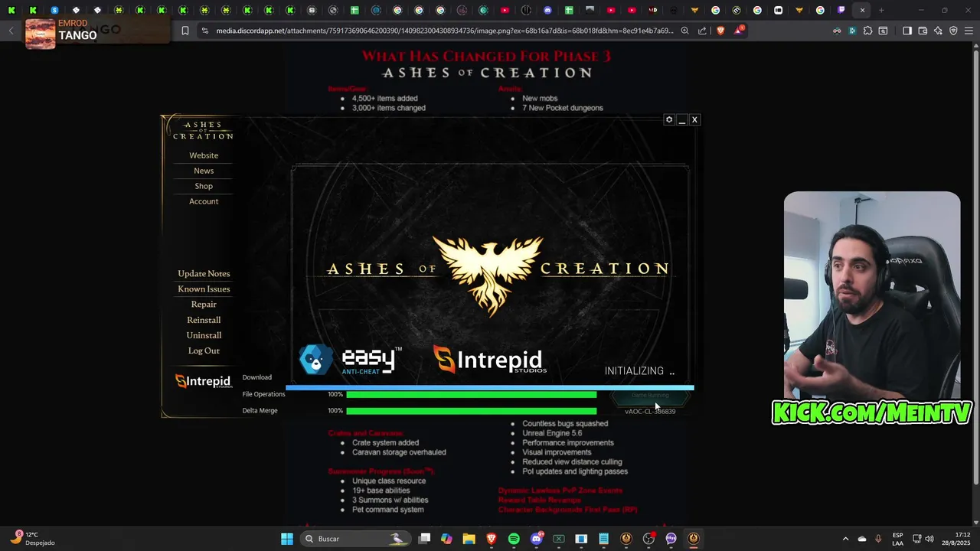Click the Delta Merge progress bar
Image resolution: width=980 pixels, height=551 pixels.
click(x=471, y=411)
